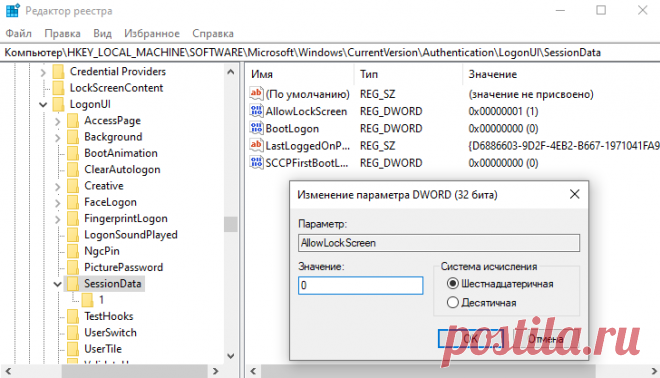Click the NgcPin folder icon

(x=73, y=251)
